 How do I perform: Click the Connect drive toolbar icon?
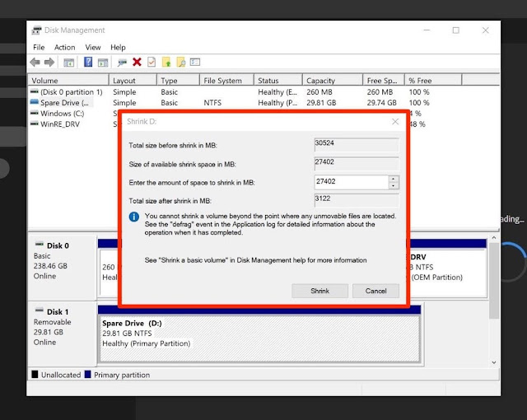[x=122, y=62]
